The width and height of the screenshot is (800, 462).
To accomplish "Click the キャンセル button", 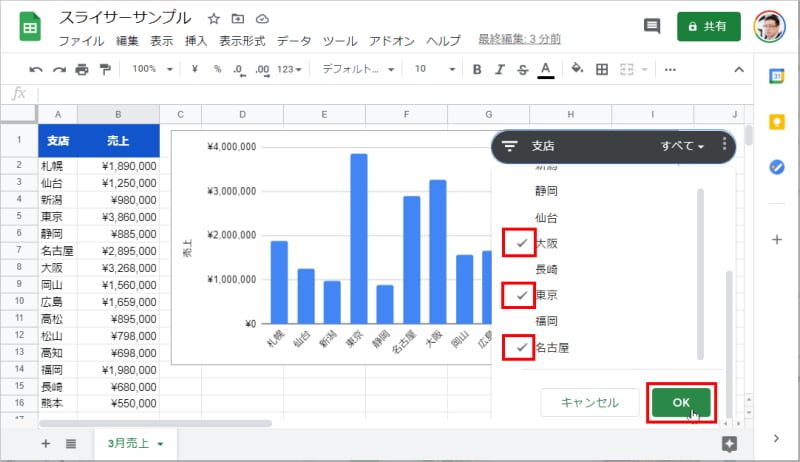I will [x=590, y=403].
